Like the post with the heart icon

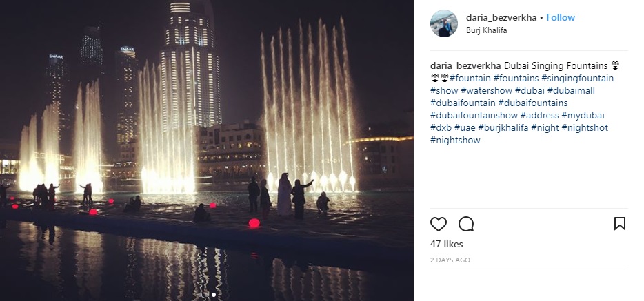pyautogui.click(x=439, y=224)
